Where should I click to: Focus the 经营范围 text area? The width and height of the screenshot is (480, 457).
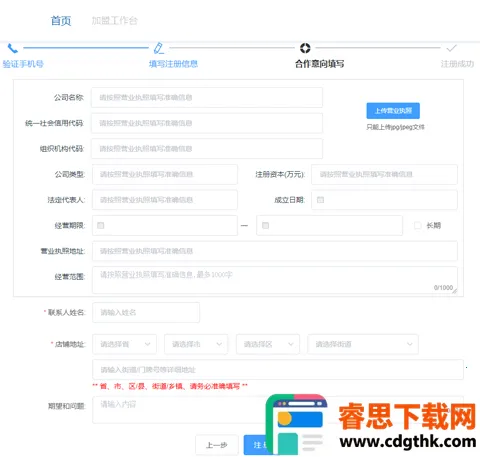click(275, 280)
